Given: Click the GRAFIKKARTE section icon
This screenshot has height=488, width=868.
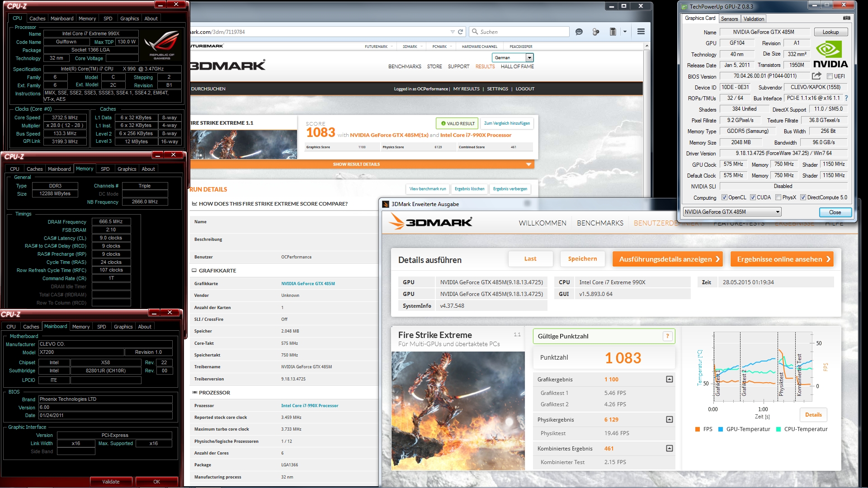Looking at the screenshot, I should tap(194, 271).
